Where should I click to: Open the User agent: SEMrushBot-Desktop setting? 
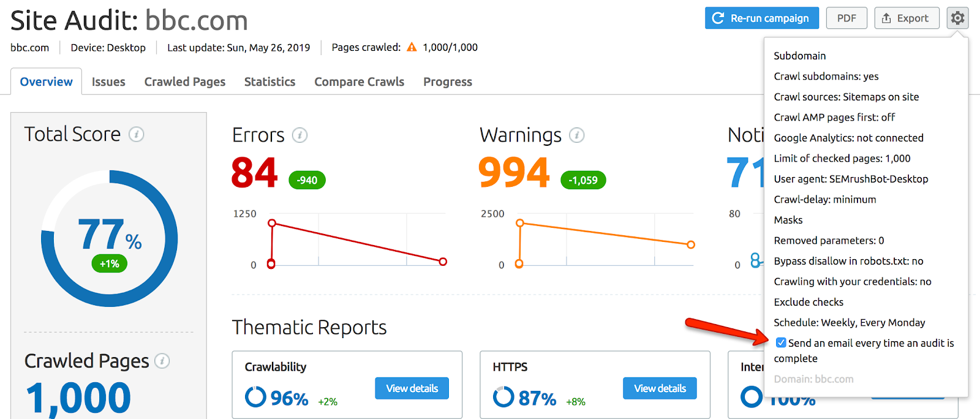[x=851, y=179]
